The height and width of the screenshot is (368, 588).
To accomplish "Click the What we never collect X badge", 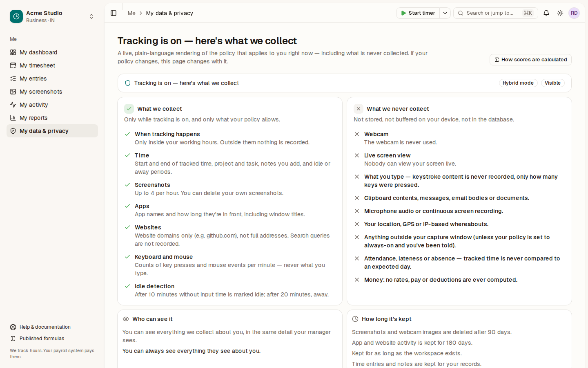I will [359, 109].
